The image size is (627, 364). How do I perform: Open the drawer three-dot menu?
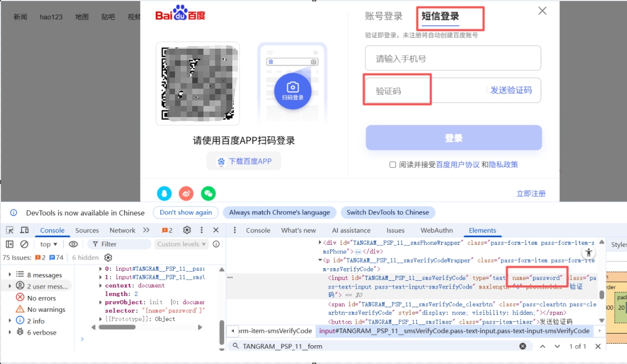(235, 230)
